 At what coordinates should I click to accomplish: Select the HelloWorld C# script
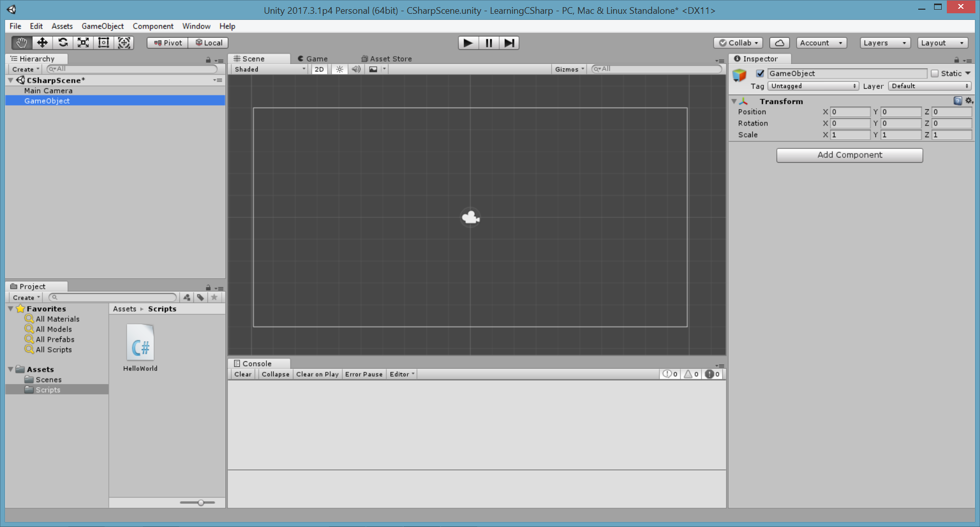pyautogui.click(x=140, y=348)
